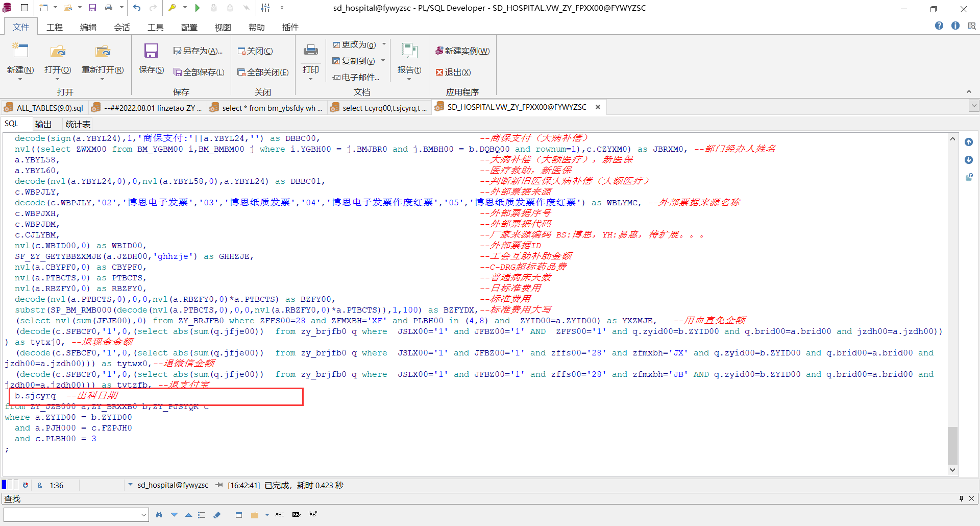980x526 pixels.
Task: Toggle whole words search option
Action: (x=297, y=515)
